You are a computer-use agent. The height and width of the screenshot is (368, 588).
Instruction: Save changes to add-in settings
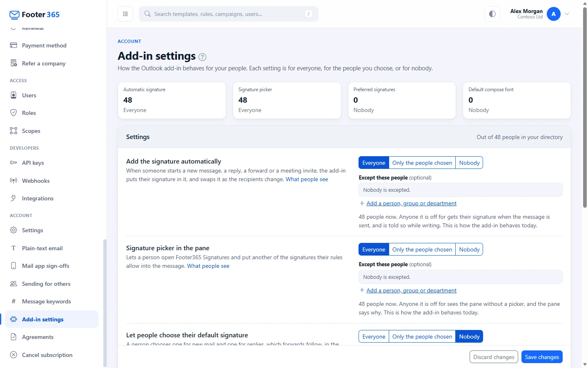click(x=542, y=357)
